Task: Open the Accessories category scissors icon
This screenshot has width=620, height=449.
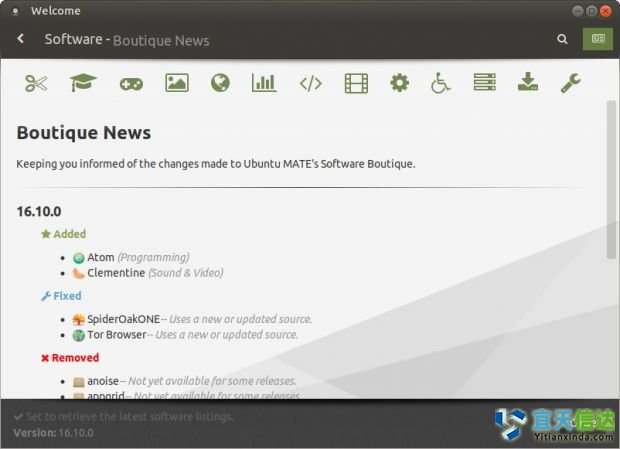Action: tap(37, 84)
